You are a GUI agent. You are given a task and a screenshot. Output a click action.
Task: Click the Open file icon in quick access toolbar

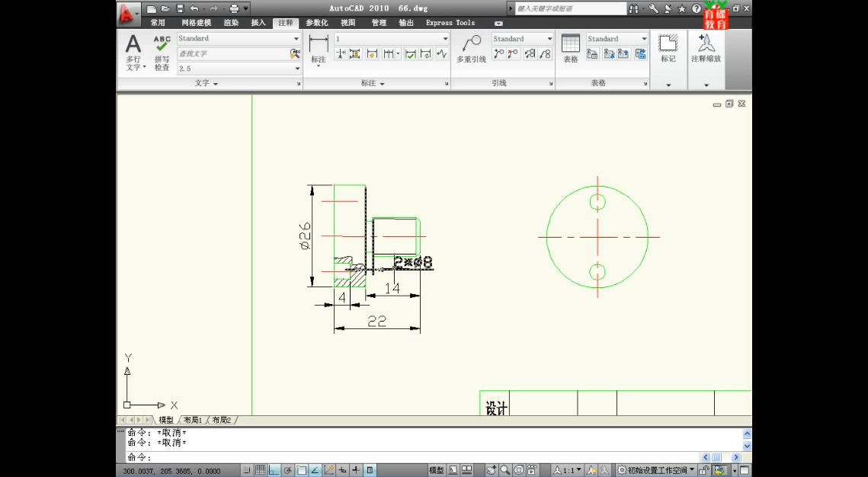(x=165, y=9)
